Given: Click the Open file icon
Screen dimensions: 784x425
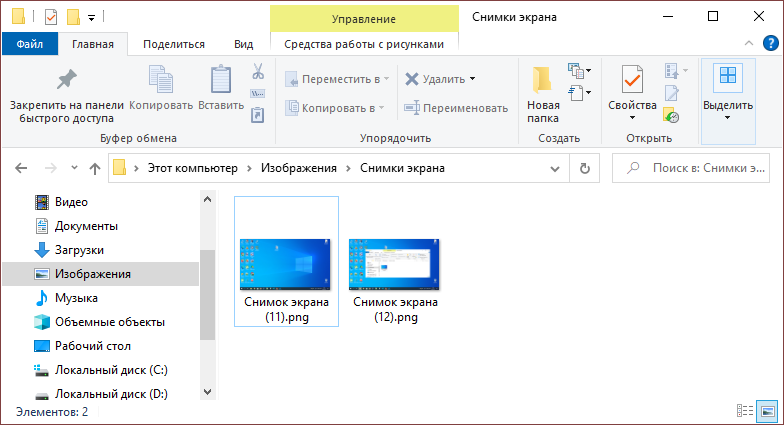Looking at the screenshot, I should [676, 71].
